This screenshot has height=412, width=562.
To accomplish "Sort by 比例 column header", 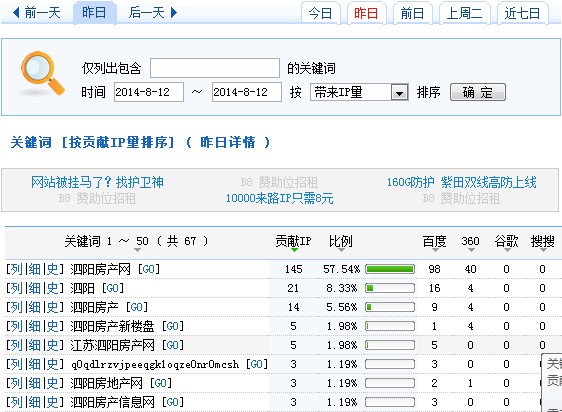I will click(x=341, y=241).
